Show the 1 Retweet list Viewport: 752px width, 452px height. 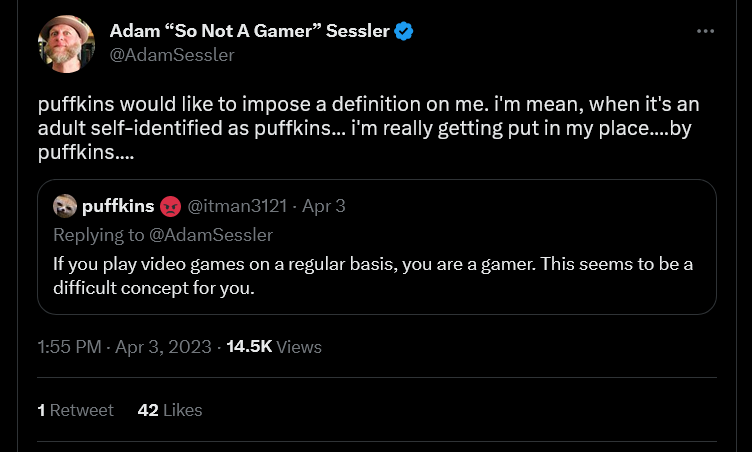click(x=76, y=410)
